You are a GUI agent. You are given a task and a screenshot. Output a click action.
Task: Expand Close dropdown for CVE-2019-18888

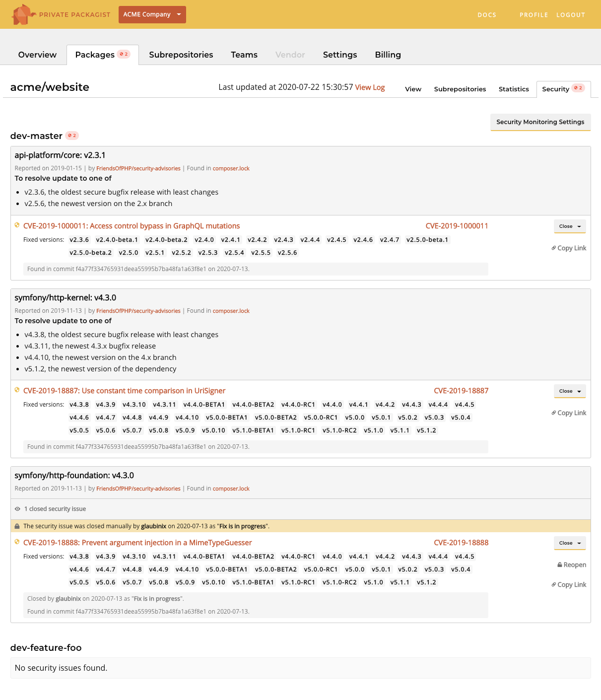[570, 543]
